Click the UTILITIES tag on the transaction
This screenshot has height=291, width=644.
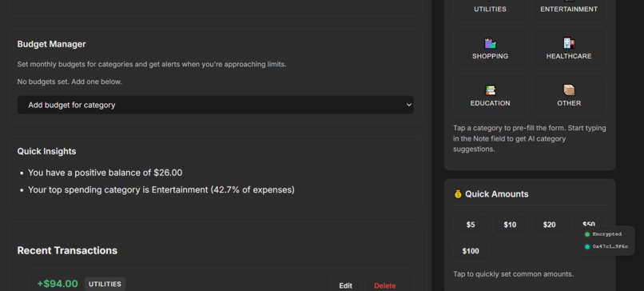105,284
